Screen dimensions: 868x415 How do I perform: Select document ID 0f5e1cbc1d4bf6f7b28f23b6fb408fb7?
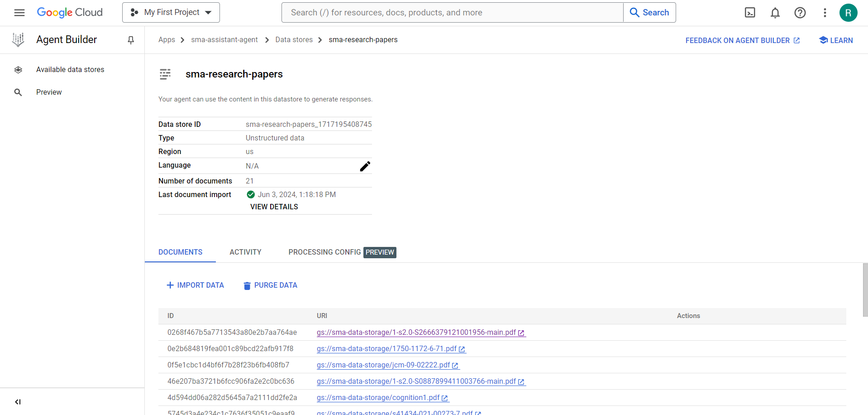tap(228, 365)
